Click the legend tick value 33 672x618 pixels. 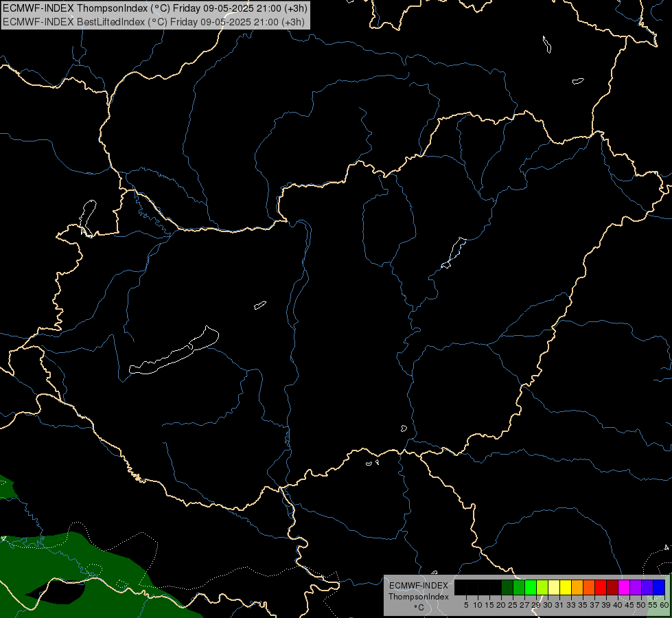click(x=571, y=605)
